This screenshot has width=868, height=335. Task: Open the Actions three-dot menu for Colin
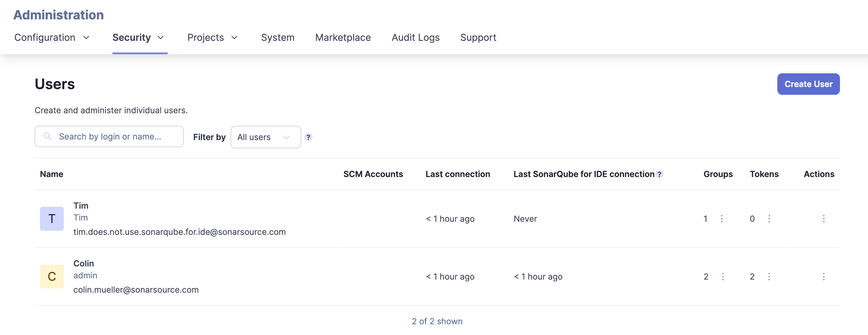point(824,276)
